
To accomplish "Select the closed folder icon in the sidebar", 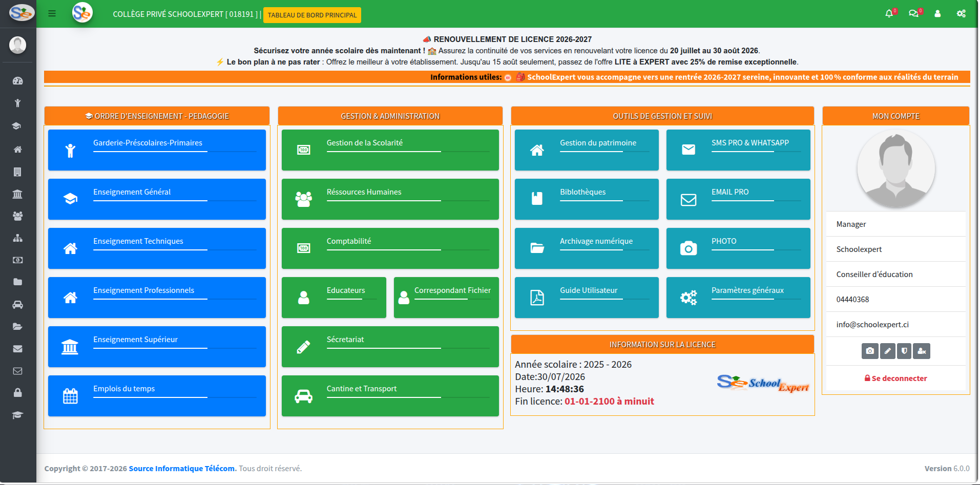I will click(x=17, y=282).
